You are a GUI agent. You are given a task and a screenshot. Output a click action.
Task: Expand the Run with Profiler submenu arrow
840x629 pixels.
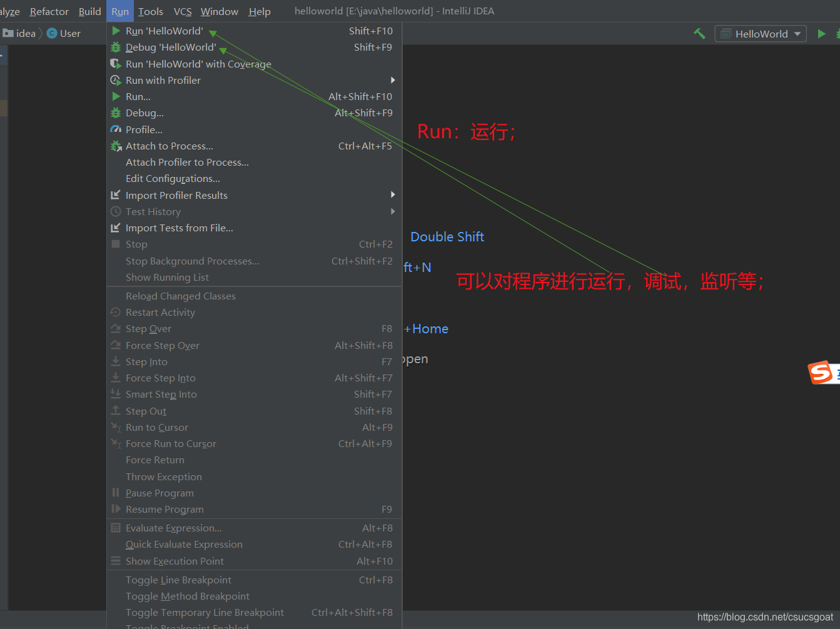pos(393,80)
